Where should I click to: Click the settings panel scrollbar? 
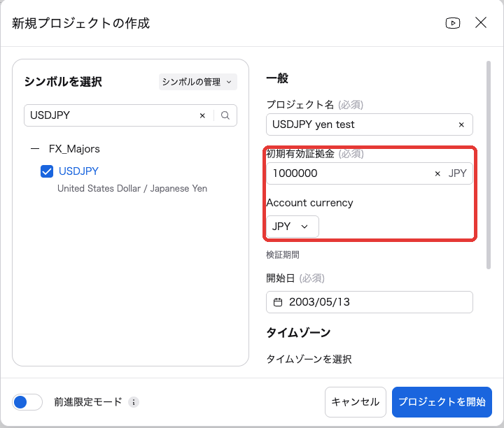click(489, 165)
